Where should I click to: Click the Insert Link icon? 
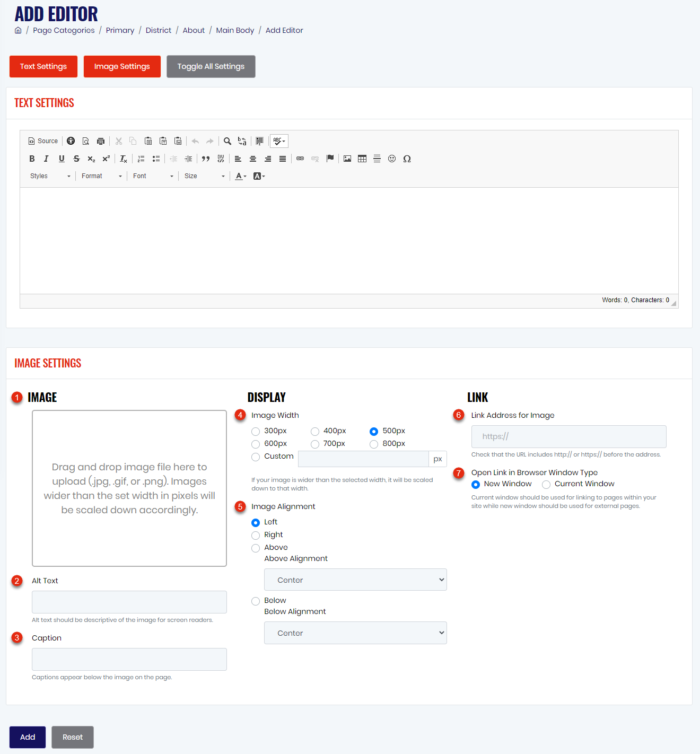coord(300,159)
